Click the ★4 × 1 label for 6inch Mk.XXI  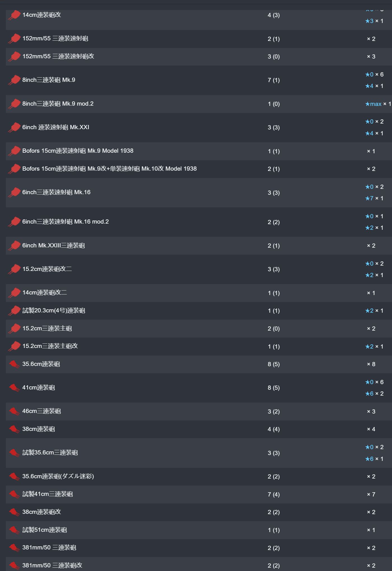coord(374,133)
